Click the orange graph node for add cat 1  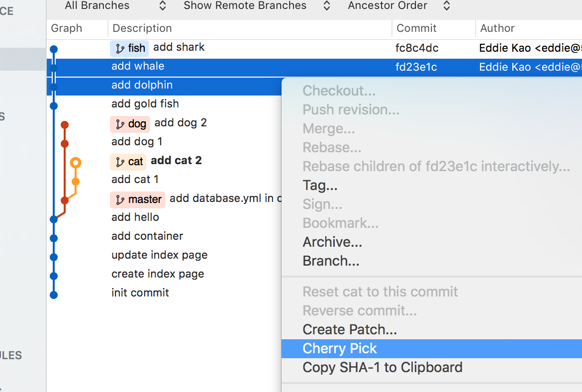point(75,182)
